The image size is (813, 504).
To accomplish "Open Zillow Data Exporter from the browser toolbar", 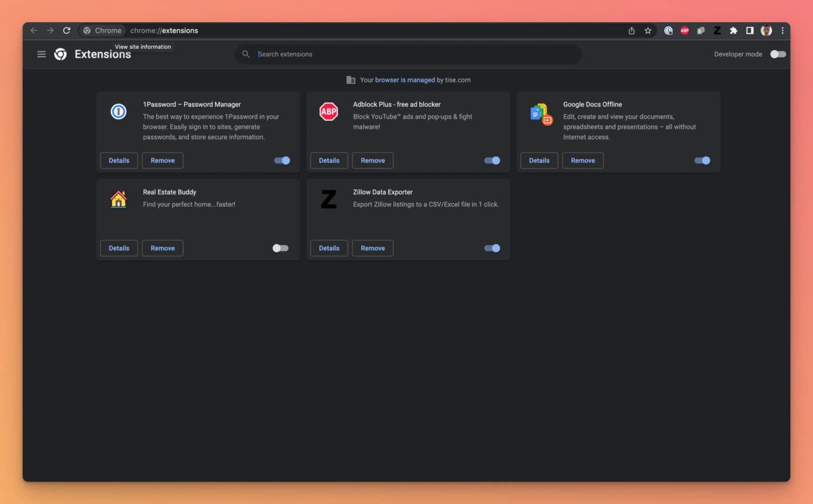I will tap(717, 31).
